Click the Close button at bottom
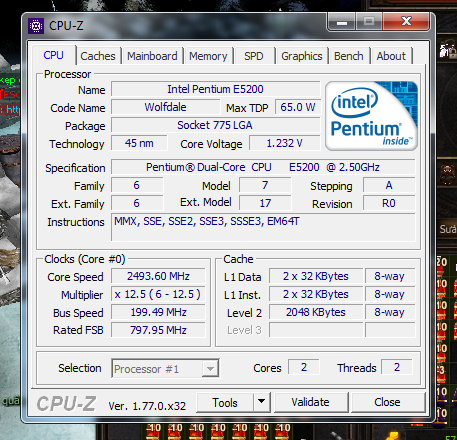 (387, 402)
